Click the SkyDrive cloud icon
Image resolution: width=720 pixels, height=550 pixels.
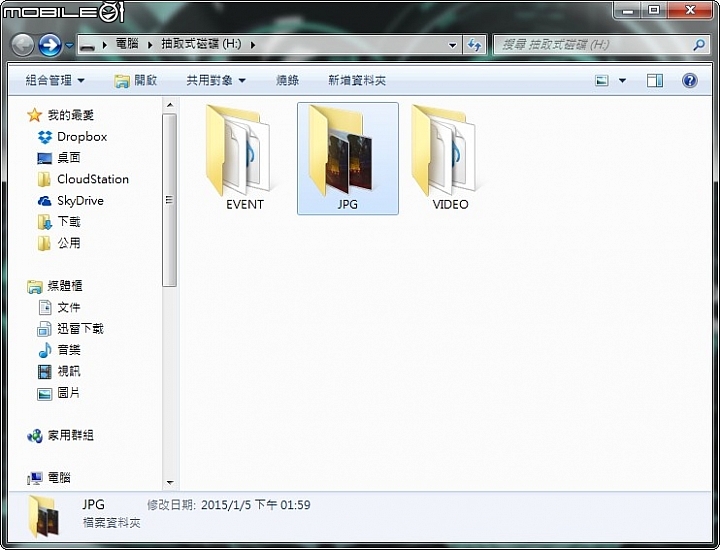(x=45, y=201)
